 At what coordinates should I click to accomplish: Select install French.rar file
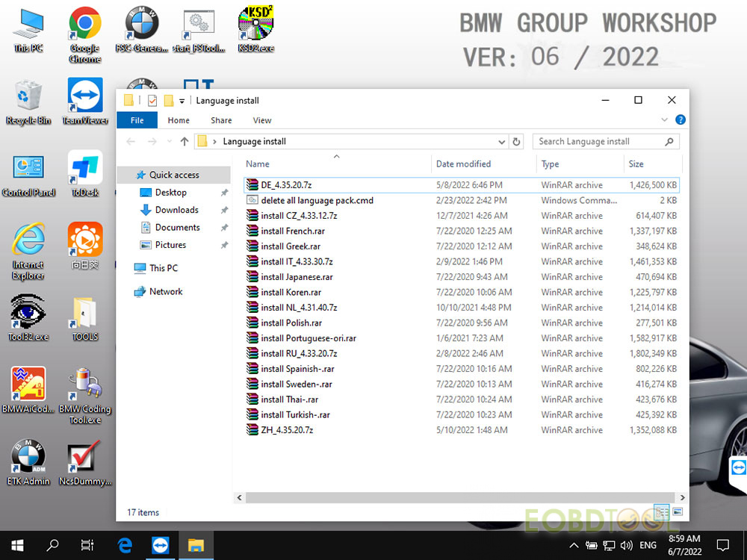pyautogui.click(x=461, y=231)
